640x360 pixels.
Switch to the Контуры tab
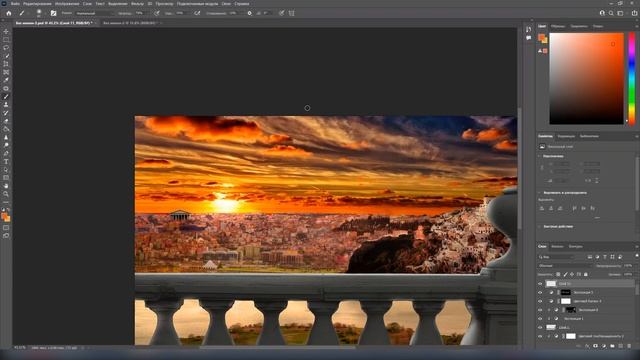coord(576,247)
